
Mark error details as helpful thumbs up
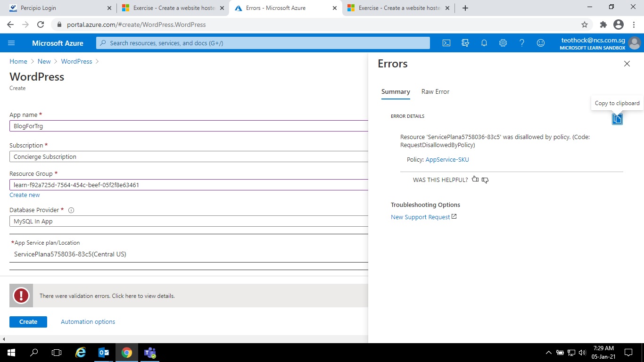pos(475,179)
